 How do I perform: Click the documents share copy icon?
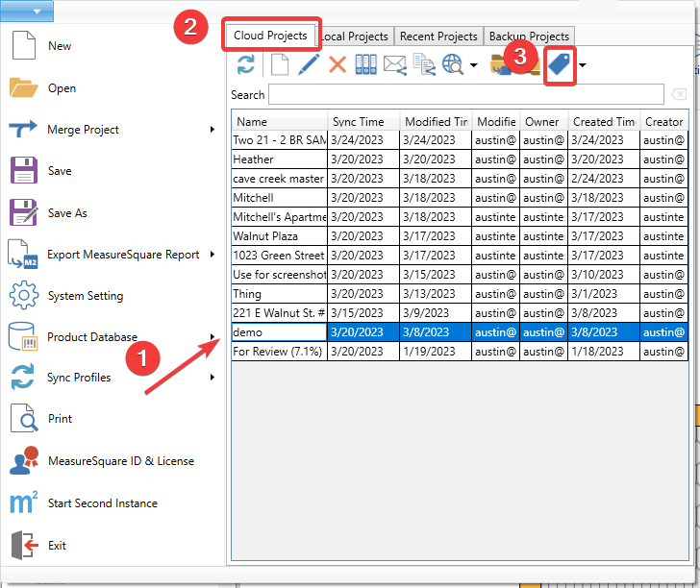point(424,64)
